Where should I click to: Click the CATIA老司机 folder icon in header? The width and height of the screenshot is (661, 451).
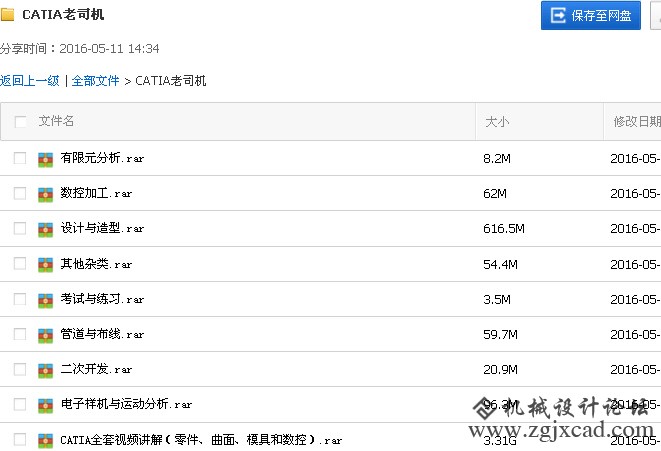[x=7, y=14]
